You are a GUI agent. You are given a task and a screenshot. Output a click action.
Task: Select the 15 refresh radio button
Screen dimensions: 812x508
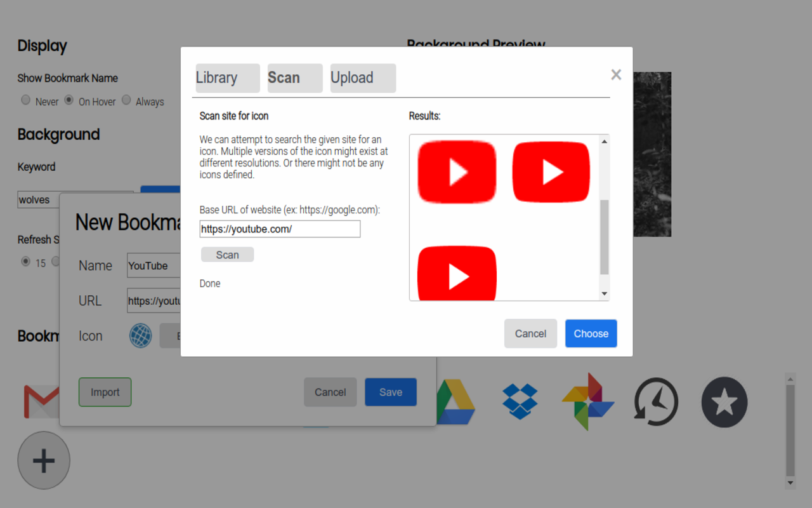pos(26,261)
